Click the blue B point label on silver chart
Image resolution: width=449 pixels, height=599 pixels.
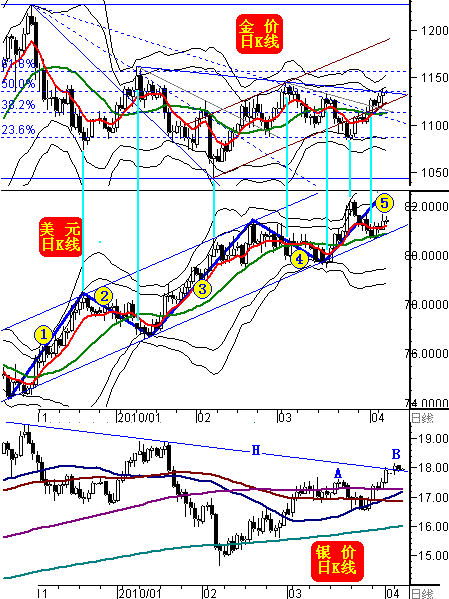coord(396,454)
